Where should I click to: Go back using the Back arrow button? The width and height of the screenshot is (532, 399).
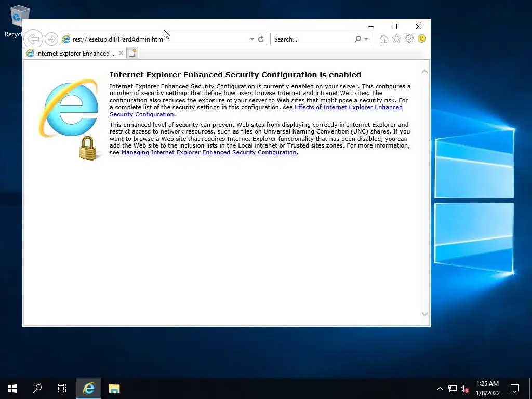coord(33,39)
